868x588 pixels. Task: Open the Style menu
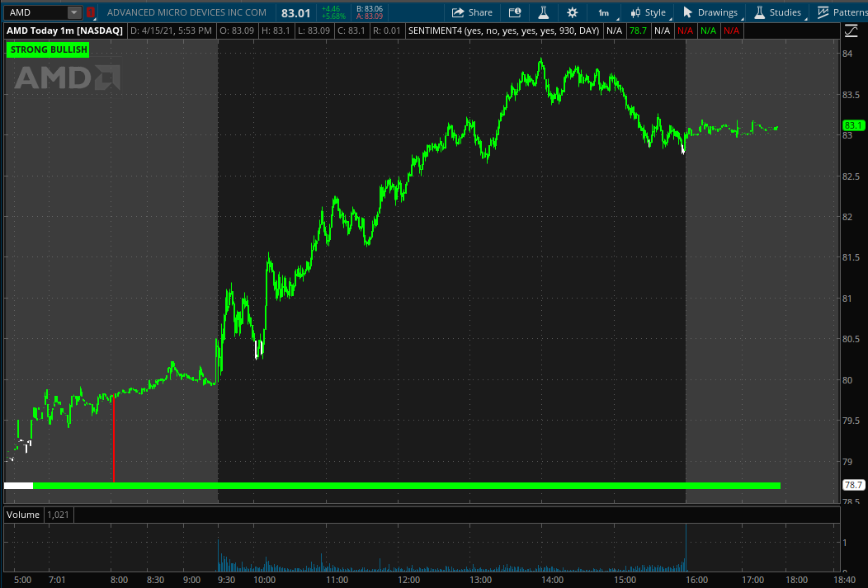click(x=649, y=12)
